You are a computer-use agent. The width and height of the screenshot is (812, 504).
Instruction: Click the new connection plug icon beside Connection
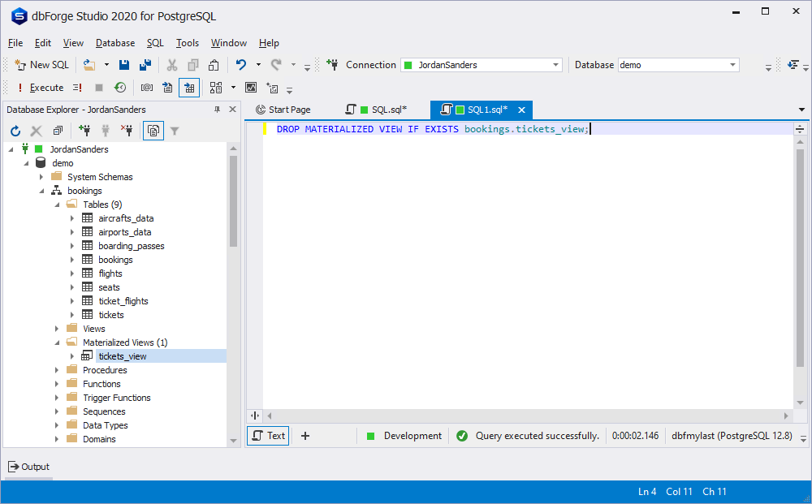pos(332,65)
